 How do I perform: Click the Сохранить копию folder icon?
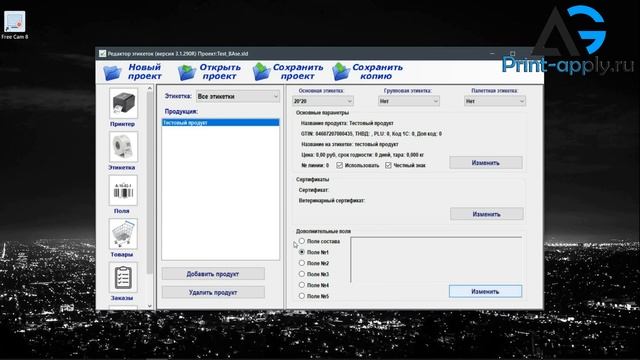[341, 72]
